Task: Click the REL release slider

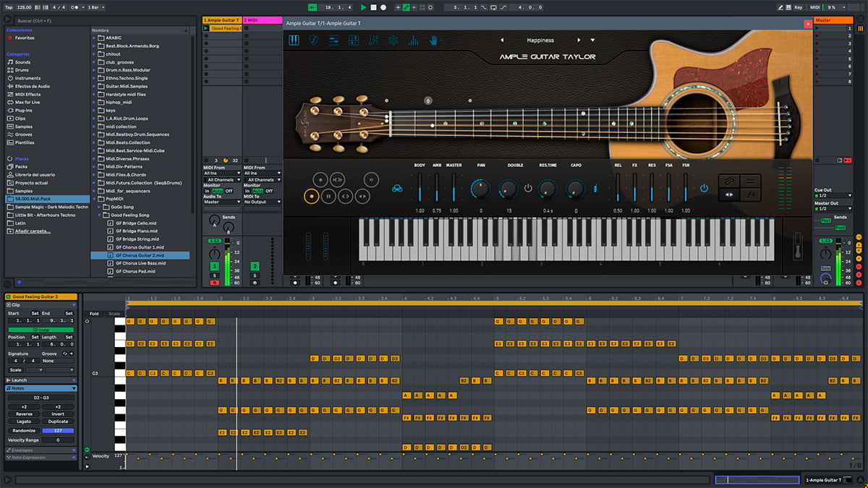Action: (618, 187)
